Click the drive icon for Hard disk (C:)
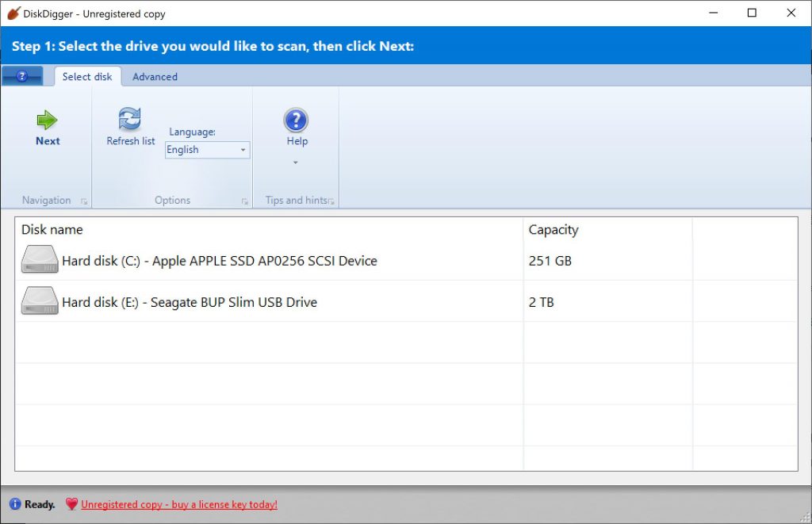Screen dimensions: 812x524 [40, 259]
